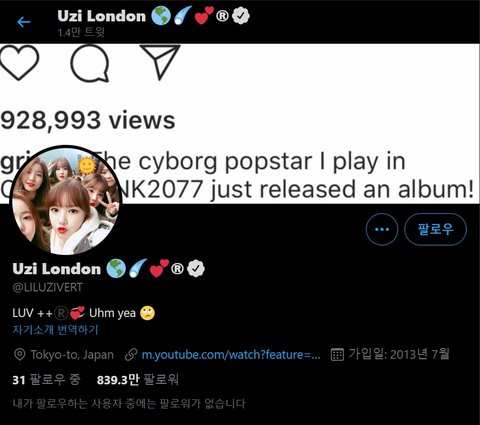Open the comment bubble icon
Image resolution: width=480 pixels, height=425 pixels.
(90, 63)
